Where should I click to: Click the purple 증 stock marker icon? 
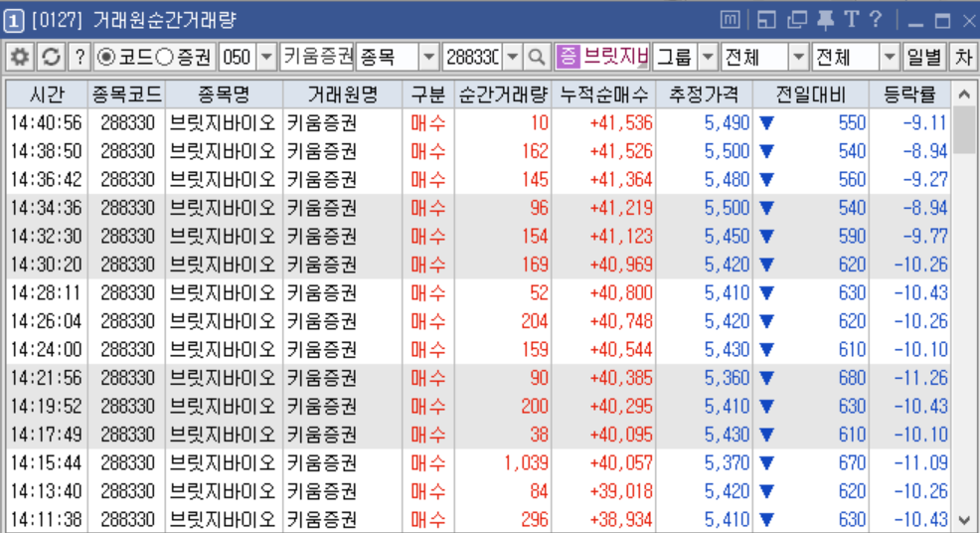tap(568, 57)
